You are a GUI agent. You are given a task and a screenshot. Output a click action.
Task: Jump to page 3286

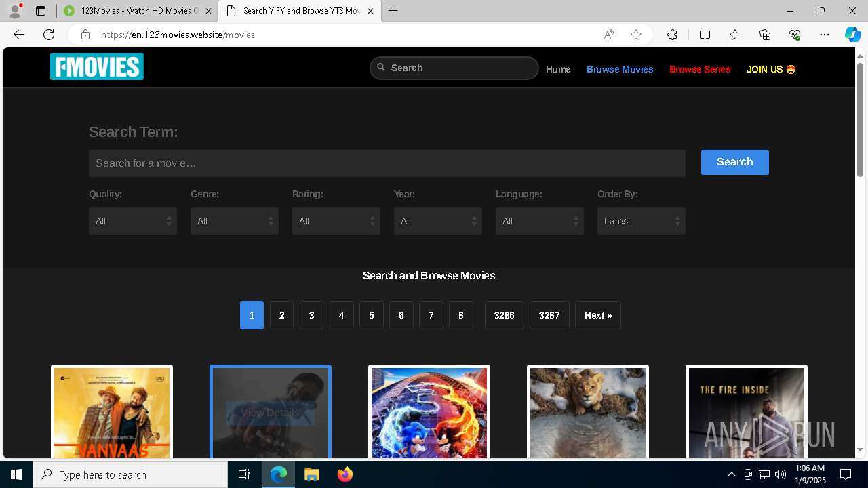504,315
